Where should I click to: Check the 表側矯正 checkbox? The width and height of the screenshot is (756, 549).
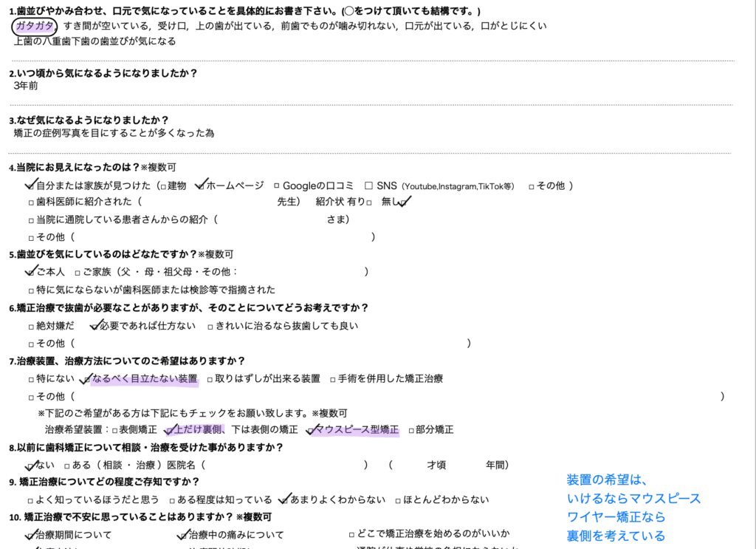pyautogui.click(x=114, y=430)
